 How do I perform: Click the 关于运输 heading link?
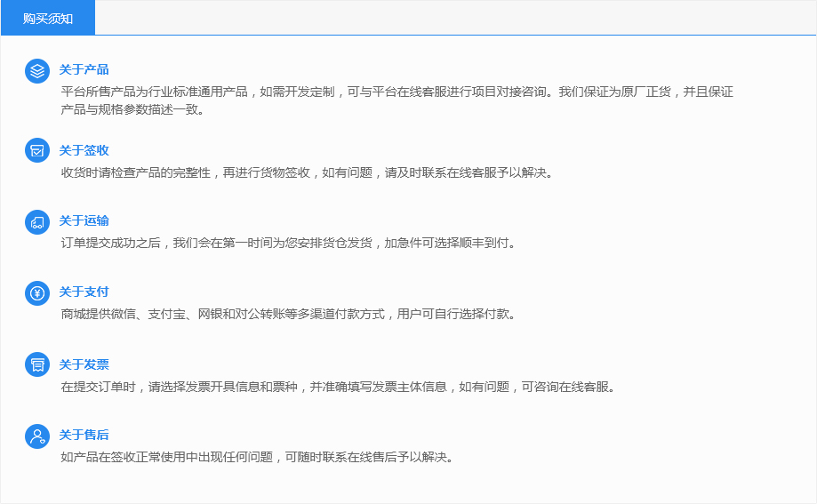pyautogui.click(x=84, y=220)
